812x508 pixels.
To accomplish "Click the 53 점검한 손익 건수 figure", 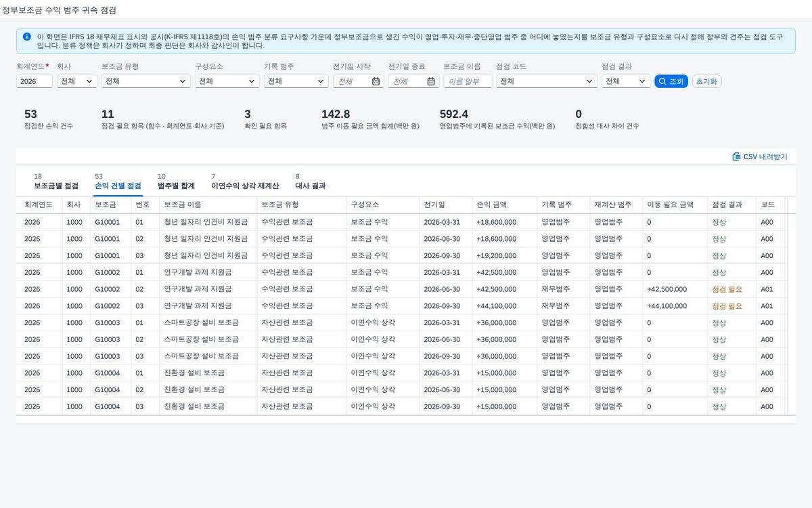I will (30, 114).
